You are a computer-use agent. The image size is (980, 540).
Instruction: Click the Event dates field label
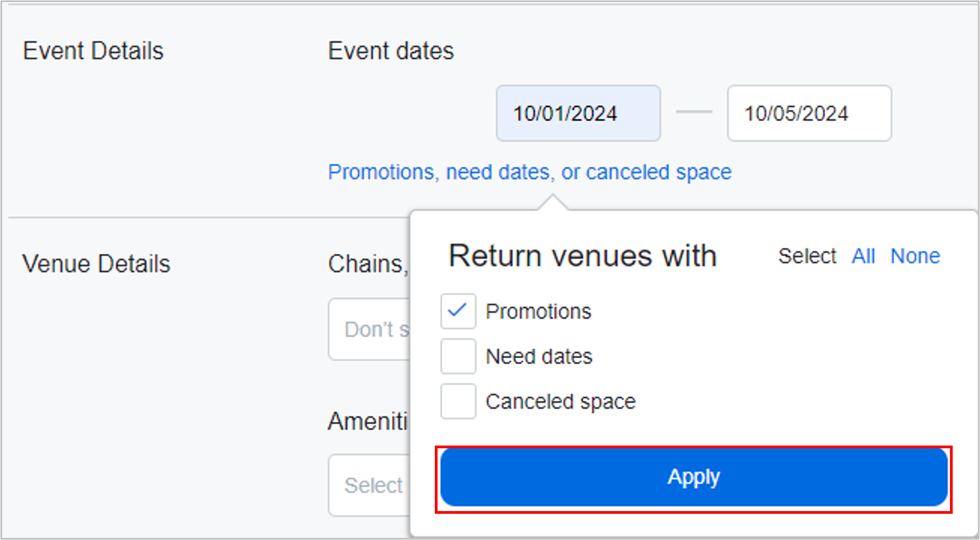click(x=391, y=51)
